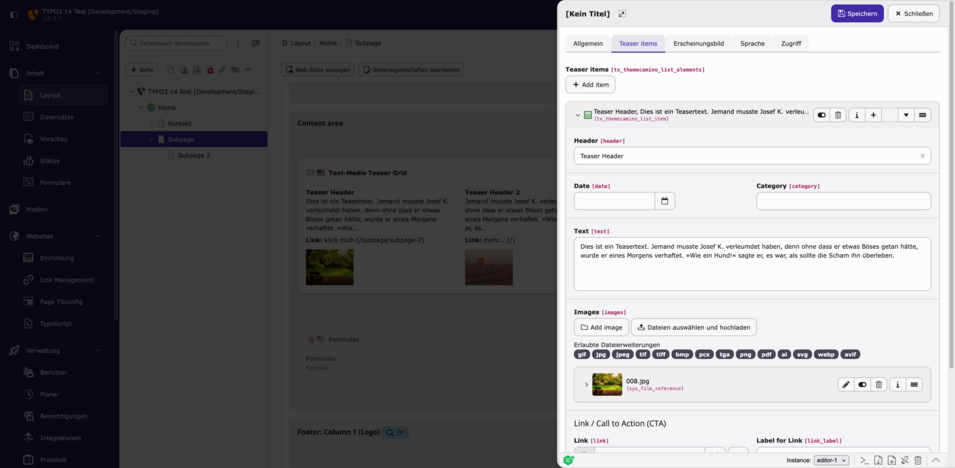Screen dimensions: 955x468
Task: Collapse the Inhalt section in sidebar
Action: click(x=97, y=73)
